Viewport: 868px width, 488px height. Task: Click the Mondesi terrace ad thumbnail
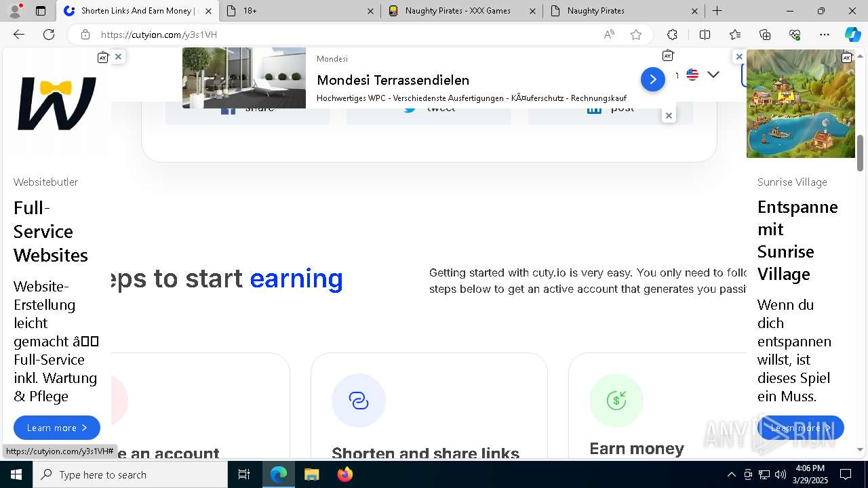pyautogui.click(x=244, y=77)
